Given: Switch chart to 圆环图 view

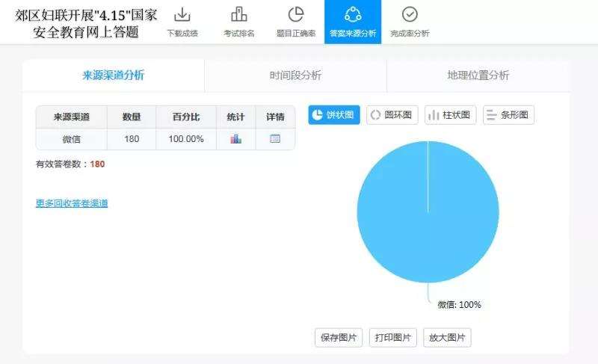Looking at the screenshot, I should point(392,115).
